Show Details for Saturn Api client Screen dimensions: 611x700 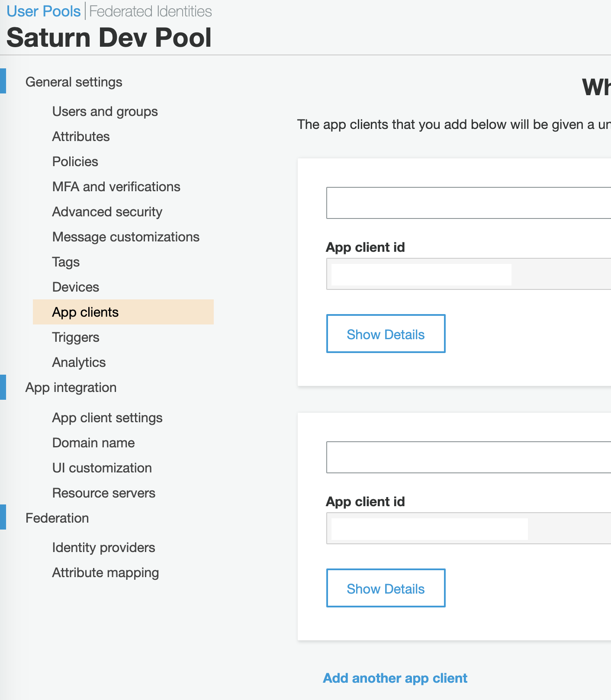386,588
